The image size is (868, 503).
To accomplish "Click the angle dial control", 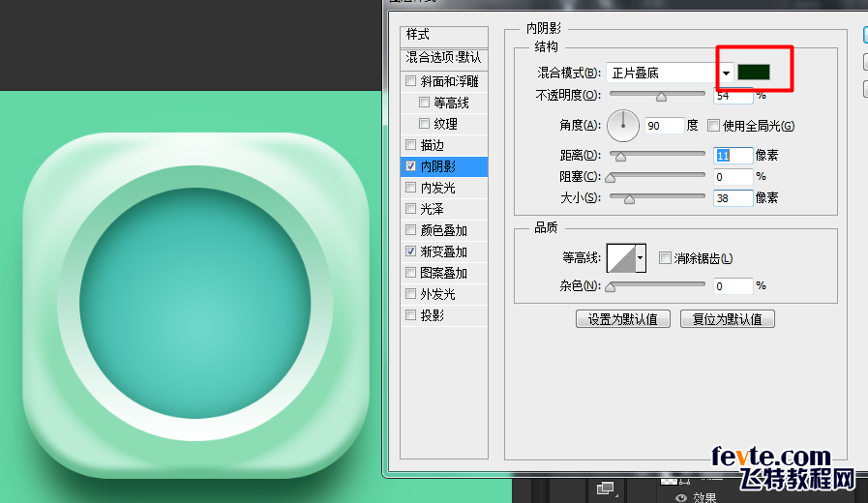I will coord(624,124).
